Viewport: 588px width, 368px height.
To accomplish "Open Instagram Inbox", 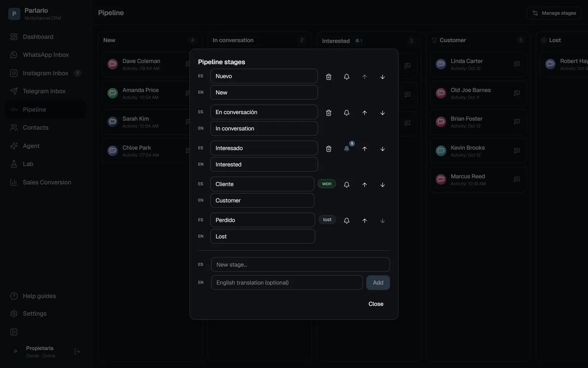I will [x=46, y=73].
